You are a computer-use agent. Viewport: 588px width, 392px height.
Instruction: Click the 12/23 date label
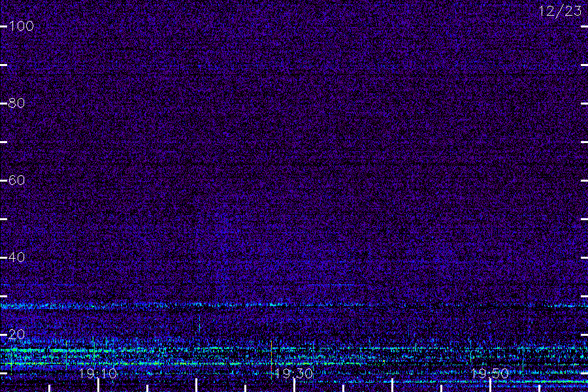pyautogui.click(x=561, y=11)
